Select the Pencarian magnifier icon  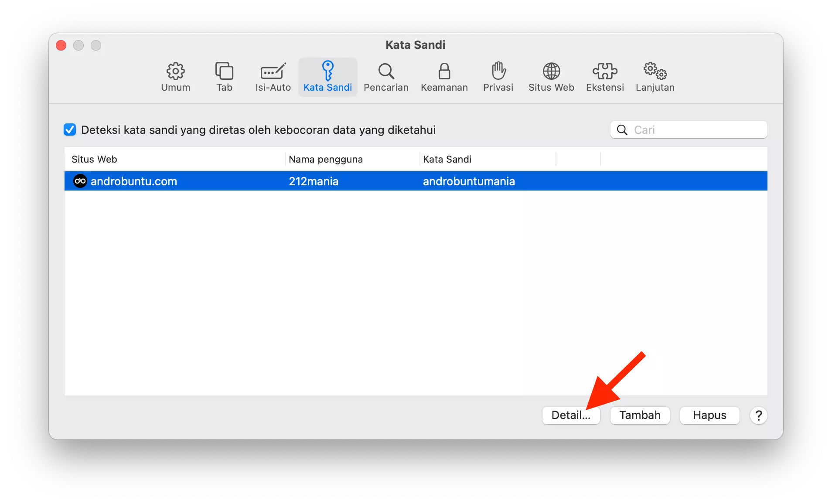[x=386, y=77]
